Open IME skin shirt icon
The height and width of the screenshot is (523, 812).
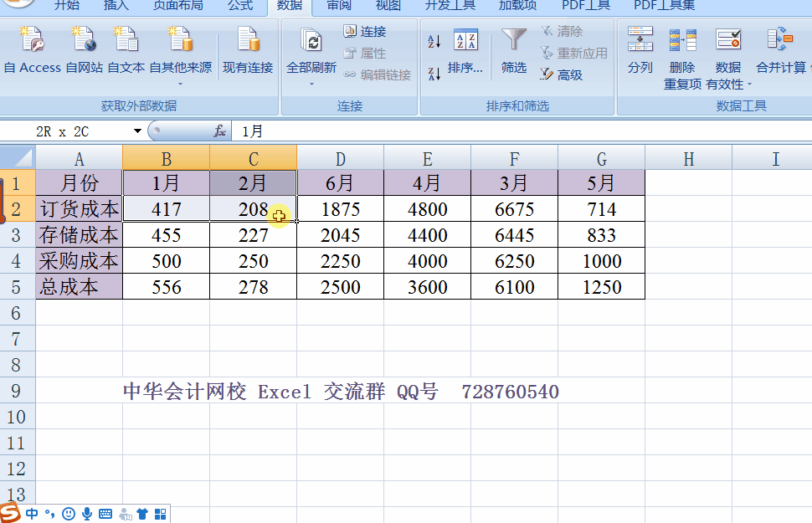pos(142,514)
